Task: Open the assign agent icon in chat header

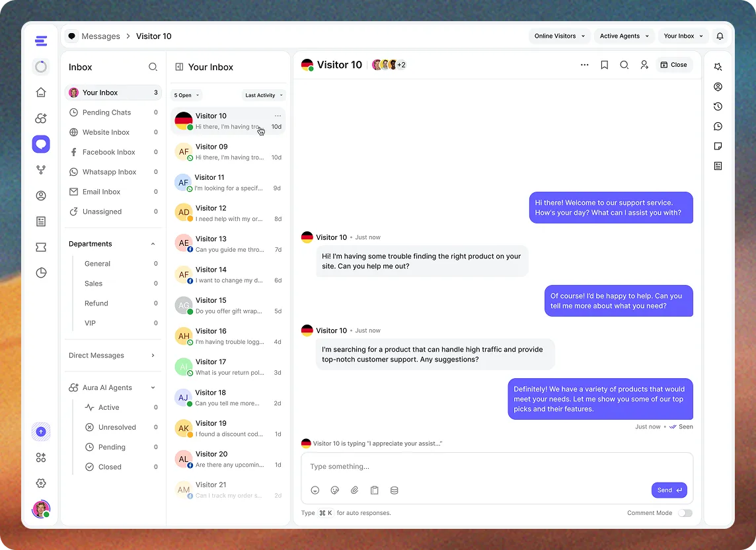Action: (x=644, y=65)
